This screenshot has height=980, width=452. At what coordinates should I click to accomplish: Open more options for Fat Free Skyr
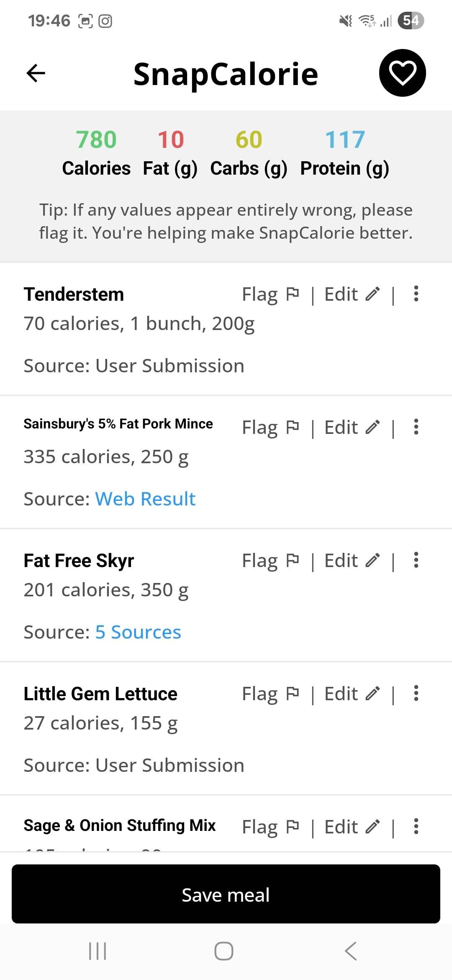(416, 560)
